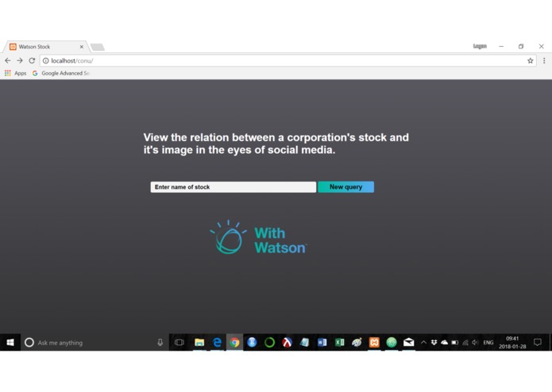
Task: Launch Microsoft Edge from the taskbar
Action: [x=217, y=343]
